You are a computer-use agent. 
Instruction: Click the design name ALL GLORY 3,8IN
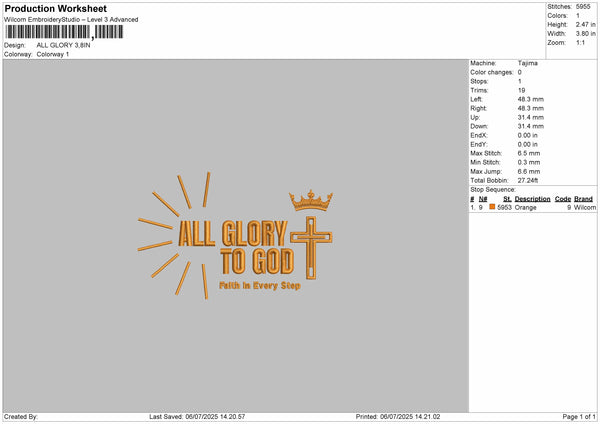pyautogui.click(x=64, y=45)
